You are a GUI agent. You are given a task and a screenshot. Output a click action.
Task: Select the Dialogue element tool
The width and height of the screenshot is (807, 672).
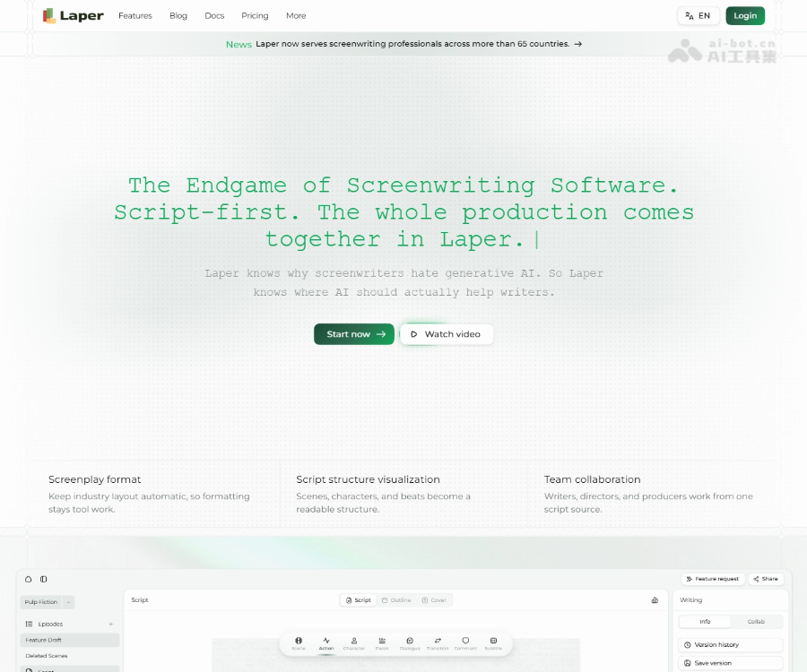(410, 643)
